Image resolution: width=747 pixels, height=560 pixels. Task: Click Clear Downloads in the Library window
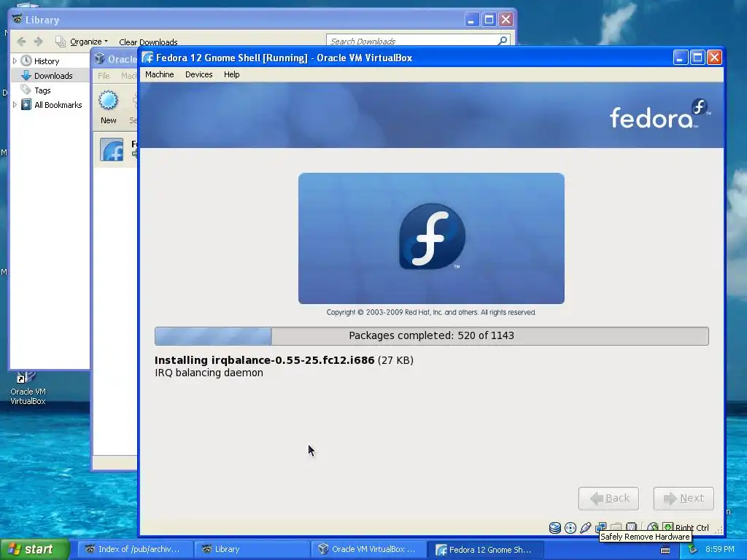[x=148, y=42]
